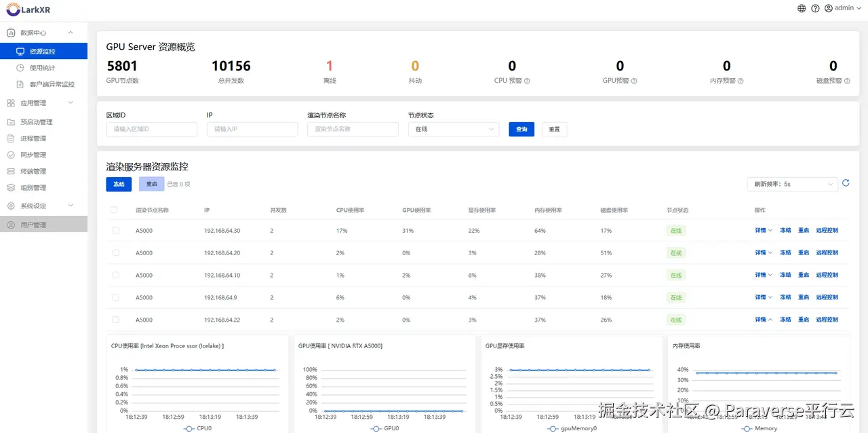Toggle the select-all checkbox in table header
The image size is (868, 433).
pyautogui.click(x=114, y=210)
